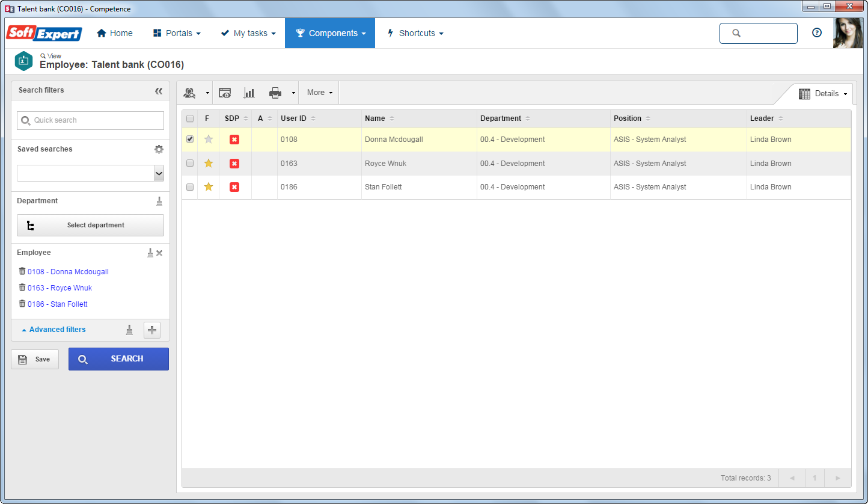
Task: Open the view data screen toolbar icon
Action: (225, 93)
